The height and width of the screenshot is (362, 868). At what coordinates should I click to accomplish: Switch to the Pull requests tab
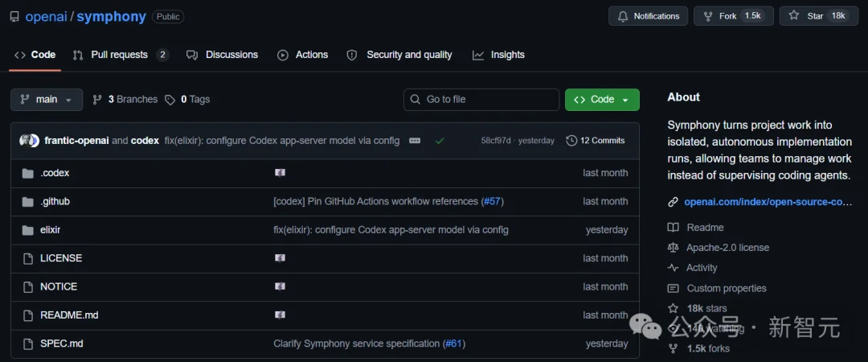tap(120, 55)
